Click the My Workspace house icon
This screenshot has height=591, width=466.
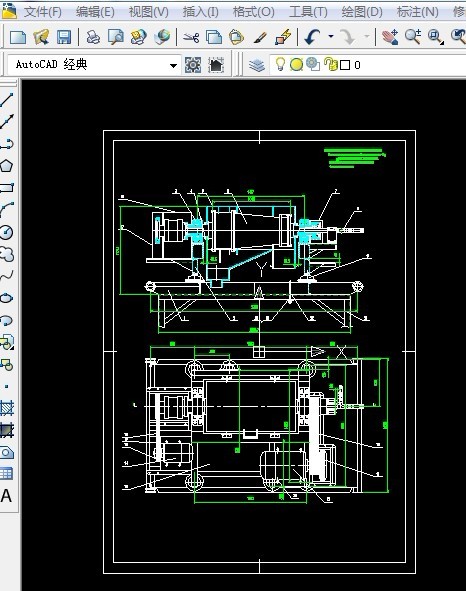point(216,65)
